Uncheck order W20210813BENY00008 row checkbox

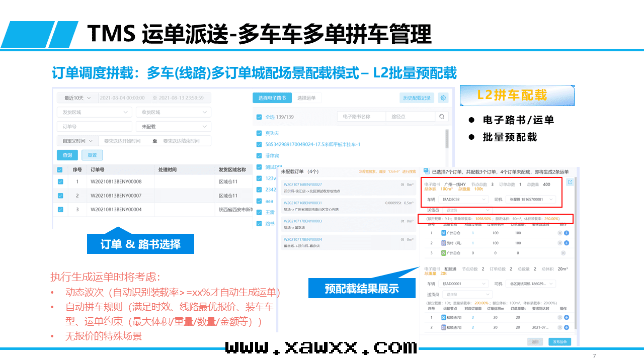coord(60,182)
